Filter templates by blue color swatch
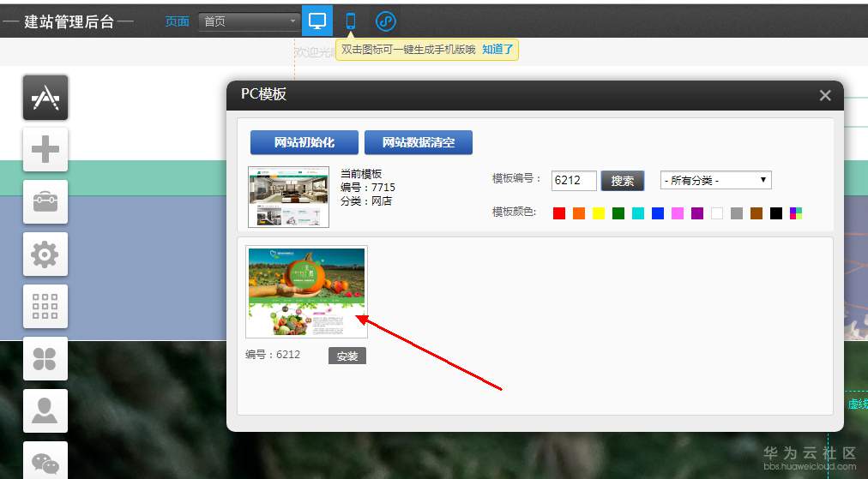Viewport: 868px width, 479px height. pyautogui.click(x=658, y=213)
